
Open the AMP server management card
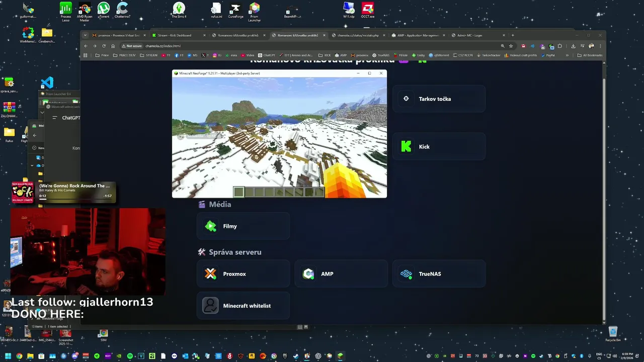coord(341,274)
